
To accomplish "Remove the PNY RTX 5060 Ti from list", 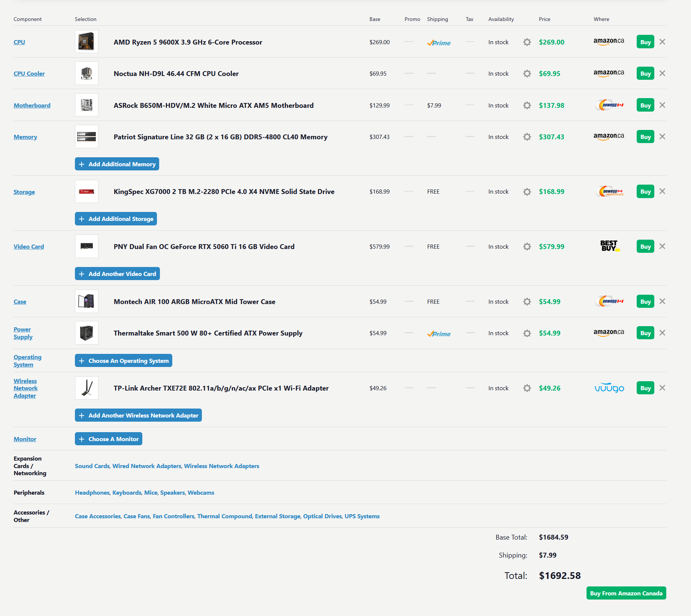I will coord(662,246).
